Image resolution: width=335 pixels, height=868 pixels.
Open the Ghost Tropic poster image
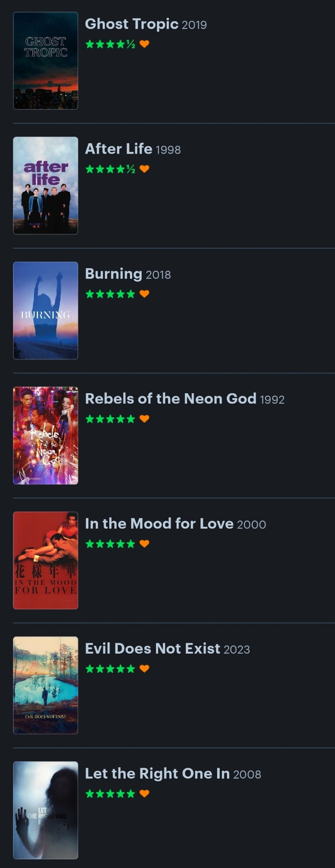46,61
